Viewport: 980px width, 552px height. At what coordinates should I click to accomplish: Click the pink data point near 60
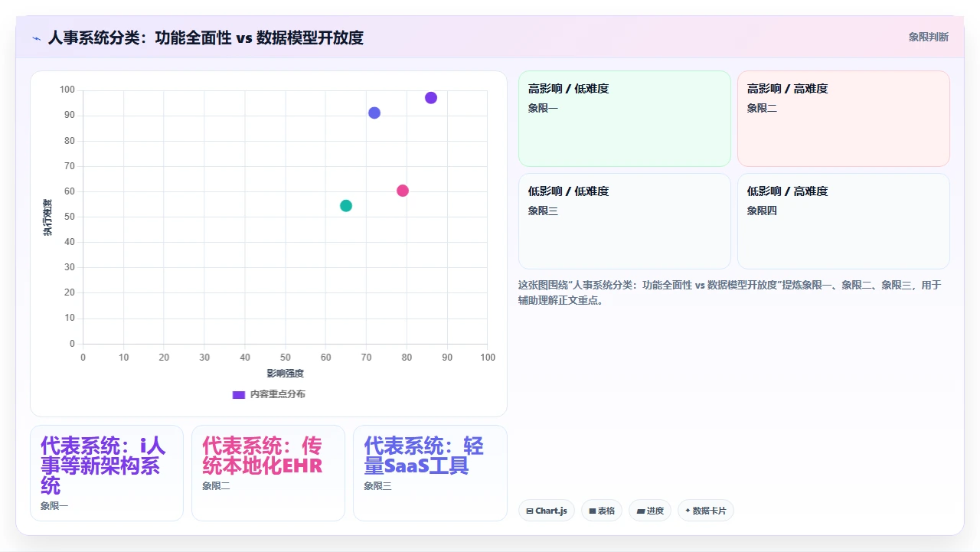point(403,191)
